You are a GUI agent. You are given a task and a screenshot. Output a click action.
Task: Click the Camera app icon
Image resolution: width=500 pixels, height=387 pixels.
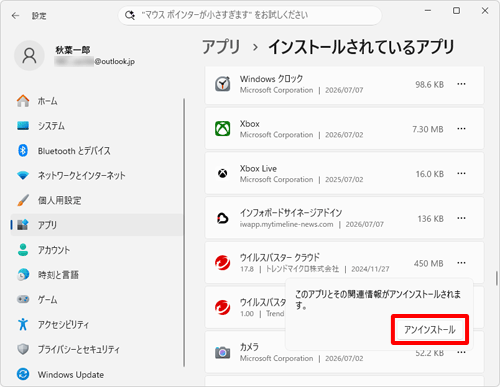click(x=222, y=352)
